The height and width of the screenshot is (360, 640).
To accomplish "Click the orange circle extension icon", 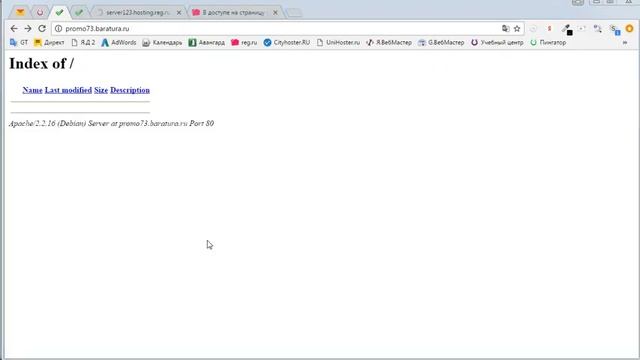I will point(629,29).
